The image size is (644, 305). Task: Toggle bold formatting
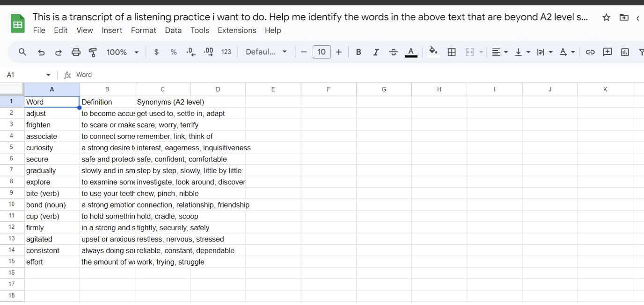[359, 52]
